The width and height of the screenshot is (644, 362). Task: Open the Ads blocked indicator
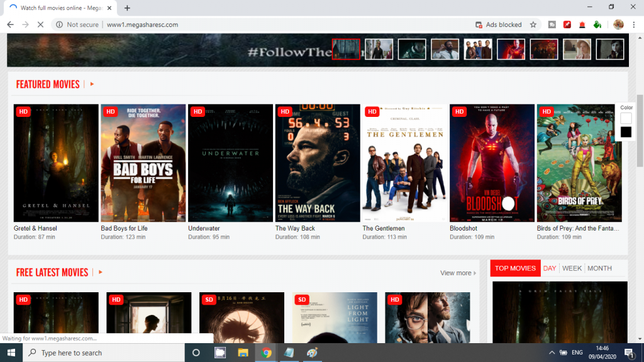click(x=498, y=25)
